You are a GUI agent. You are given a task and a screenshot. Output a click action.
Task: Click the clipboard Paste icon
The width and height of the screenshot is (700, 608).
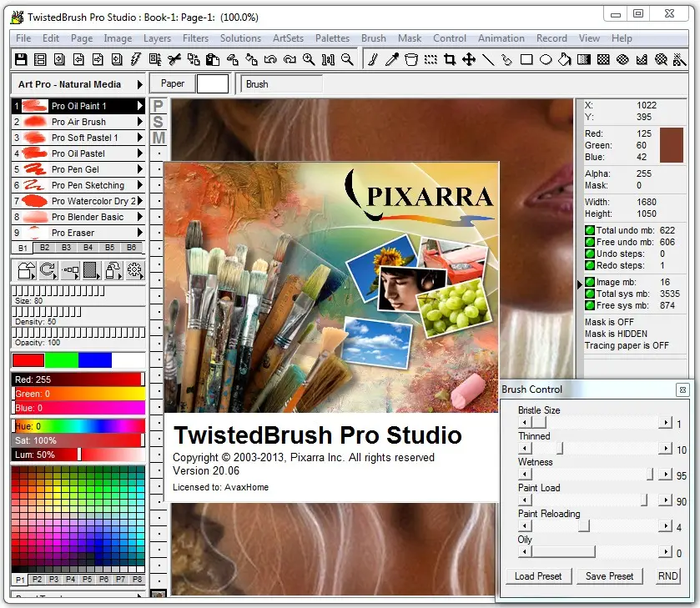click(x=213, y=59)
